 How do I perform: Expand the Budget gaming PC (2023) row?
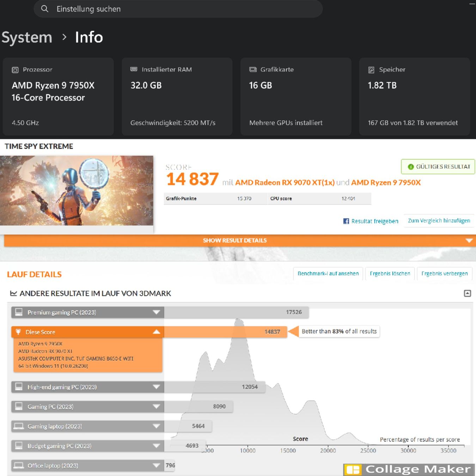click(157, 446)
